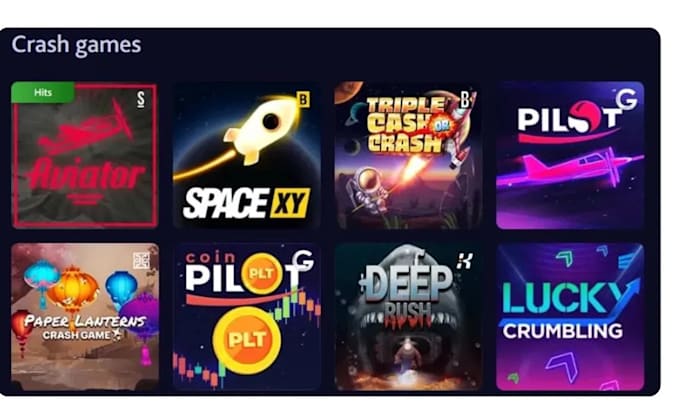The width and height of the screenshot is (680, 419).
Task: Click the S provider logo on Aviator
Action: click(x=141, y=99)
